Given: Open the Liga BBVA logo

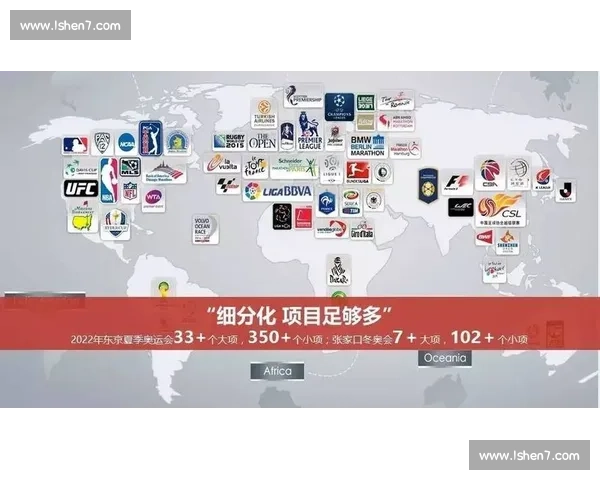Looking at the screenshot, I should [x=278, y=191].
